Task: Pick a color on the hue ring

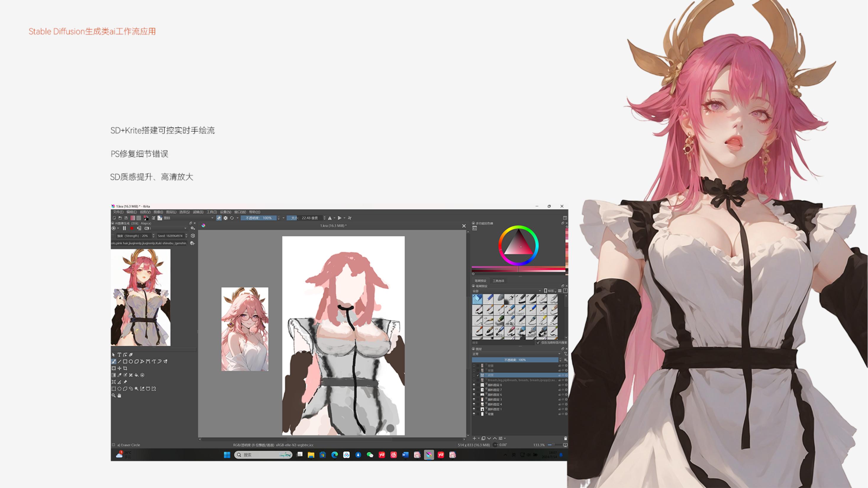Action: (518, 228)
